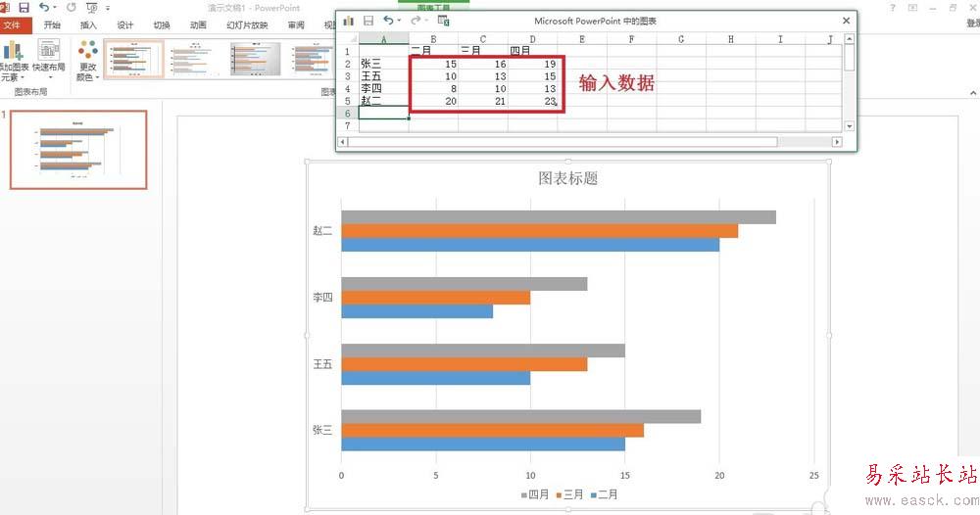Screen dimensions: 980x515
Task: Select row 6 header in data sheet
Action: pyautogui.click(x=348, y=113)
